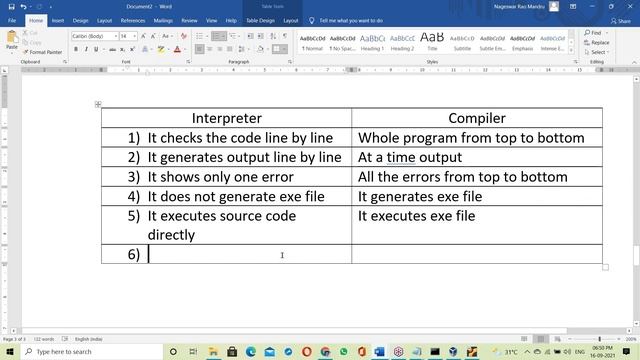Click the Windows taskbar search box

pos(91,351)
